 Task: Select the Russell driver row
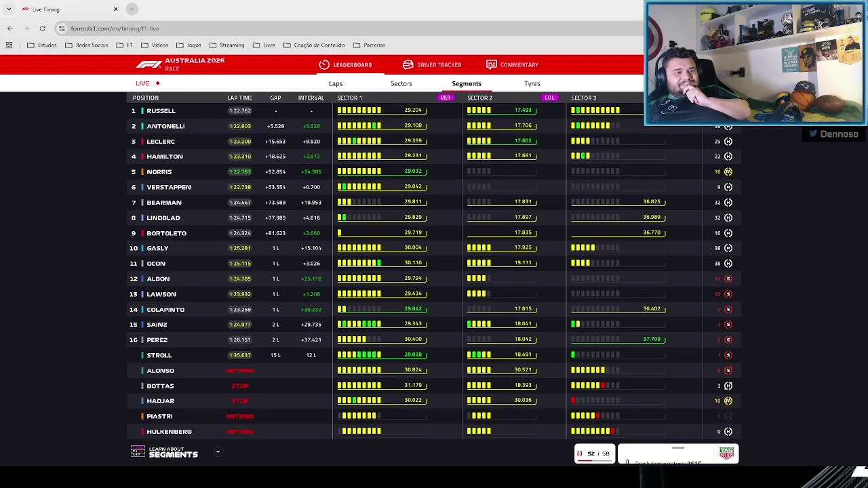tap(434, 110)
